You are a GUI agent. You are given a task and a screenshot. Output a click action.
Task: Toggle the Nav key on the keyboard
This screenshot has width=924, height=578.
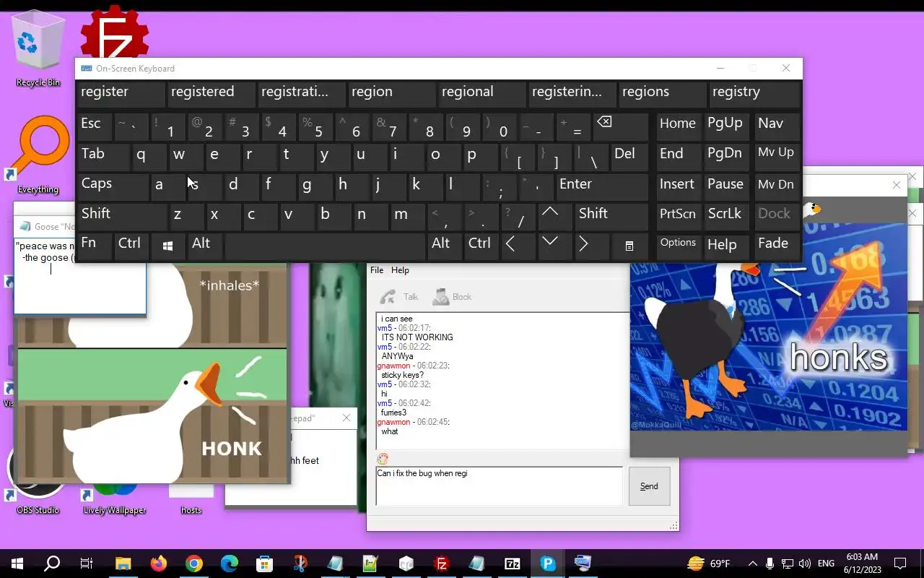pos(776,126)
